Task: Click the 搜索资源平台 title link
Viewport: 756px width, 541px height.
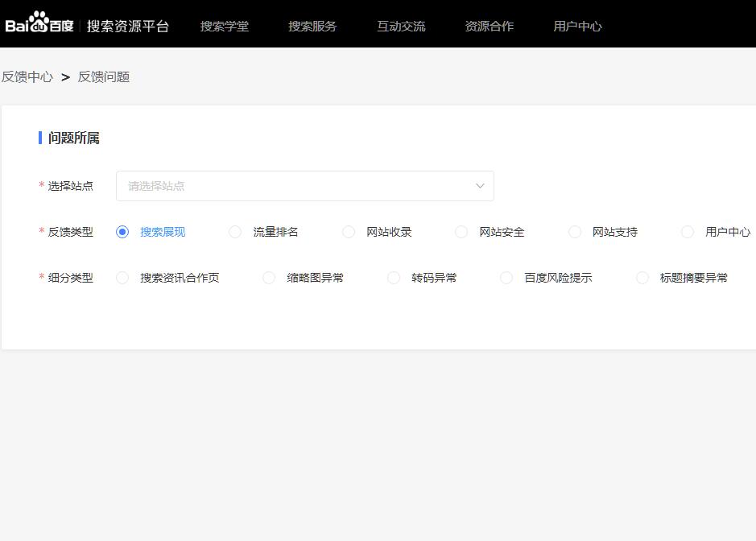Action: [128, 26]
